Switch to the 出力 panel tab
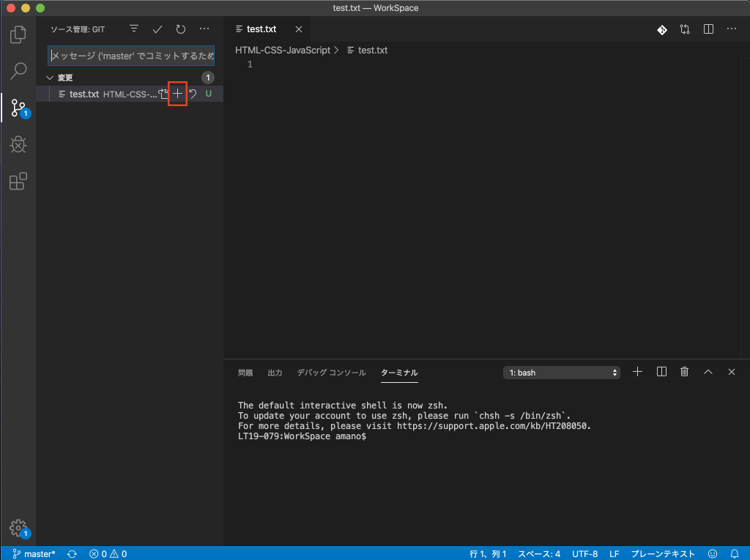The width and height of the screenshot is (750, 560). click(275, 373)
